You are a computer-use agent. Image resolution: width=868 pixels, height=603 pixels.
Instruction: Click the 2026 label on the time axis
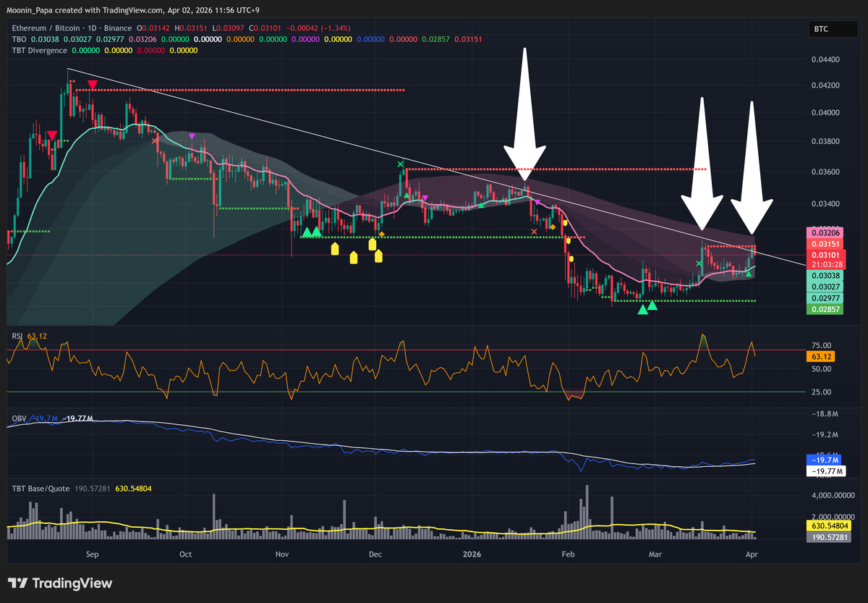click(471, 554)
